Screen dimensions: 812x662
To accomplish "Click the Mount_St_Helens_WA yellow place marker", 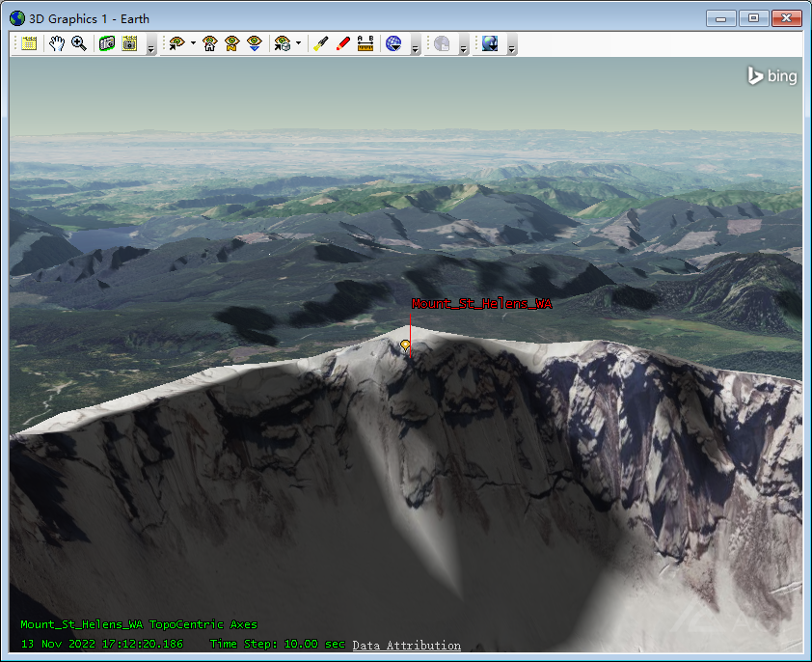I will [405, 345].
